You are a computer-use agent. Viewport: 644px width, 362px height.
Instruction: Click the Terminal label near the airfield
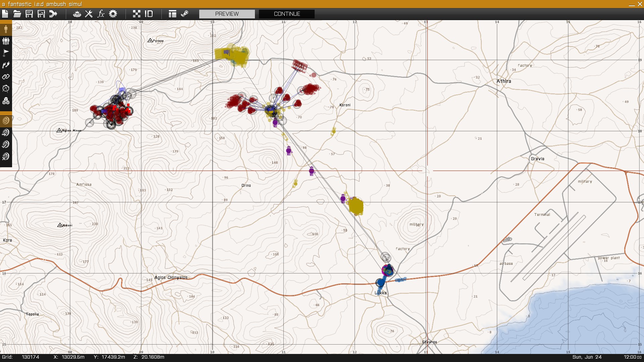542,215
